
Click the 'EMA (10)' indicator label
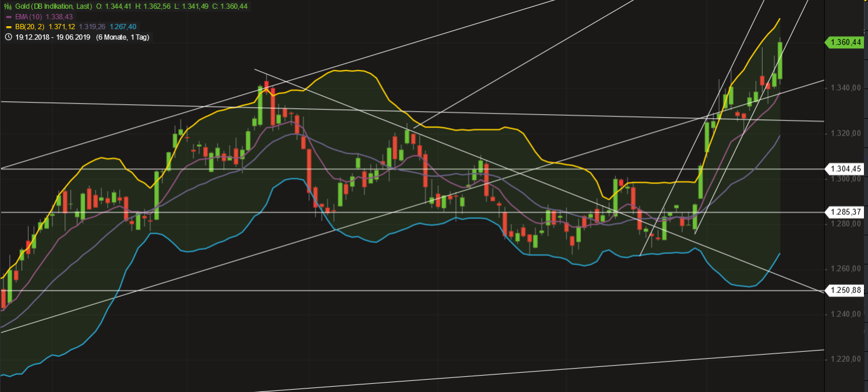tap(29, 16)
